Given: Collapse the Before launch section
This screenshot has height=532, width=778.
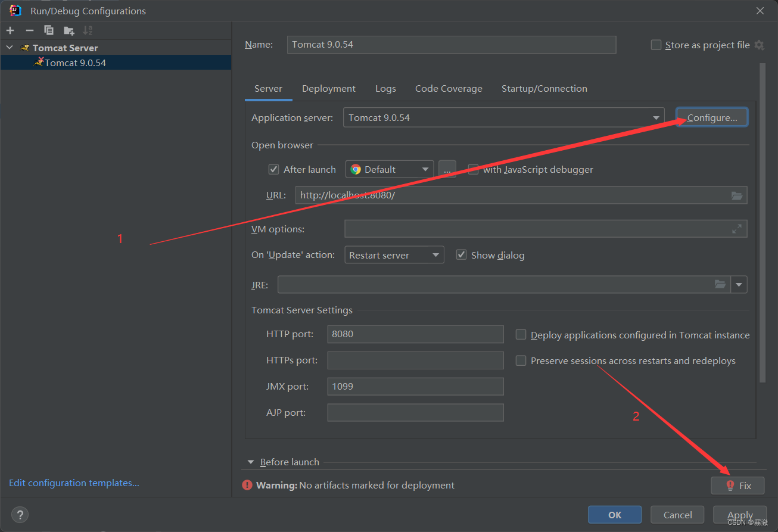Looking at the screenshot, I should coord(251,462).
